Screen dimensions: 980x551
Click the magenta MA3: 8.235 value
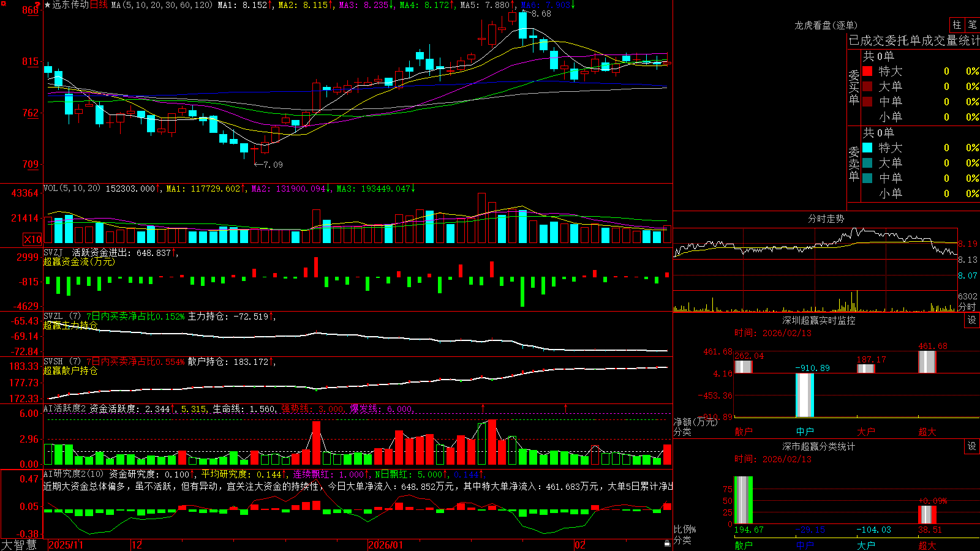(366, 5)
